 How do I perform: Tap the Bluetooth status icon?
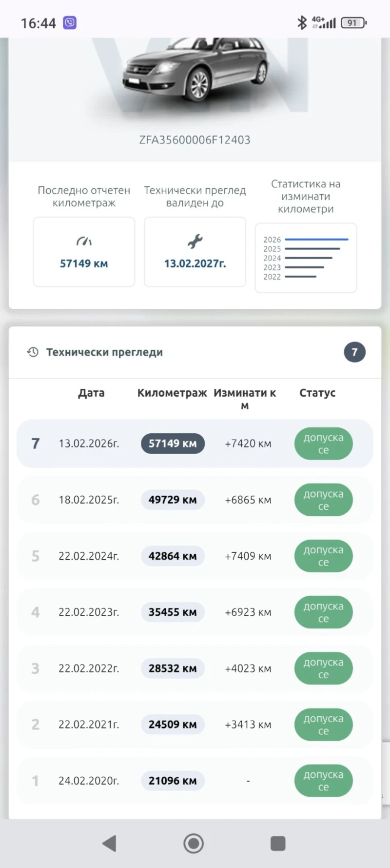pos(302,22)
